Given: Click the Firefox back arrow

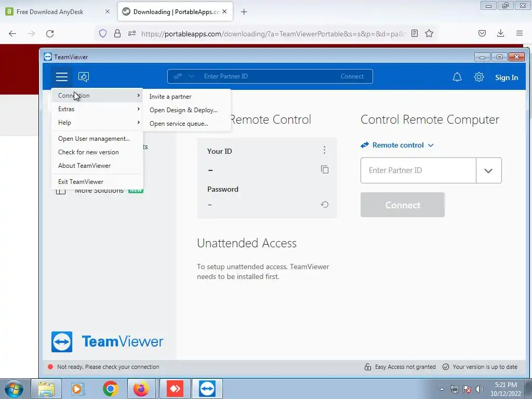Looking at the screenshot, I should [12, 34].
